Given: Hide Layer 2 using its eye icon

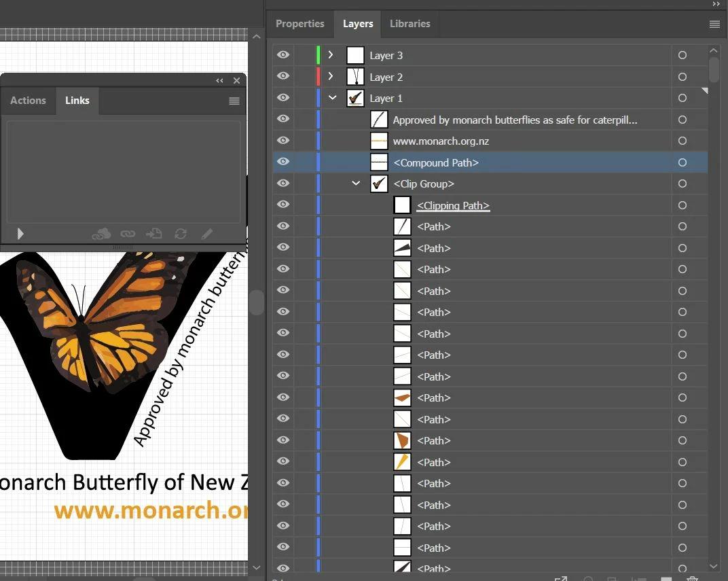Looking at the screenshot, I should (283, 76).
